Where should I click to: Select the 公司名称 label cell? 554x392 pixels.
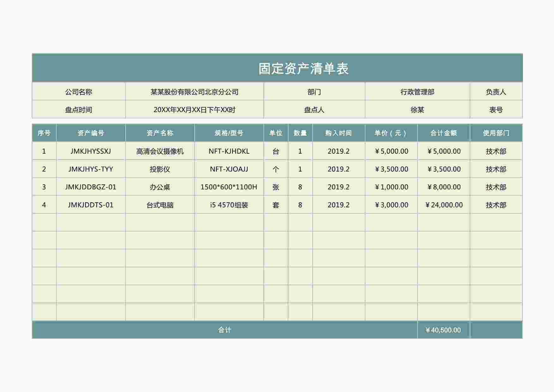point(79,92)
